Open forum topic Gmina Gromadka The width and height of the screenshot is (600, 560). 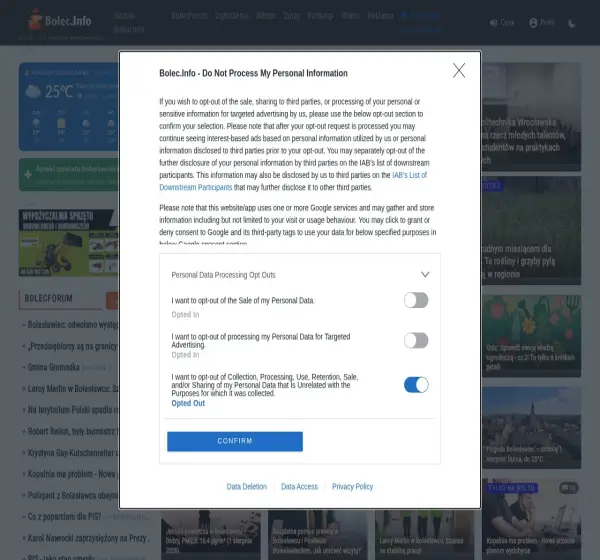[x=54, y=367]
